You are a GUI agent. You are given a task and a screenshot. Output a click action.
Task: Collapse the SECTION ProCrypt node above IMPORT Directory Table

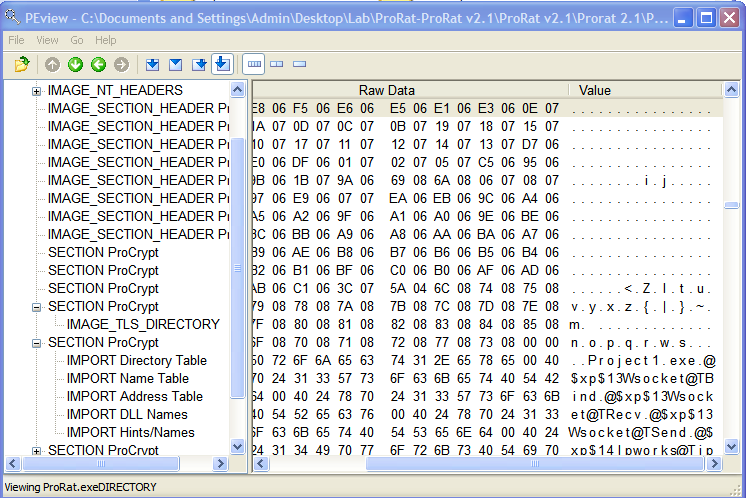37,343
